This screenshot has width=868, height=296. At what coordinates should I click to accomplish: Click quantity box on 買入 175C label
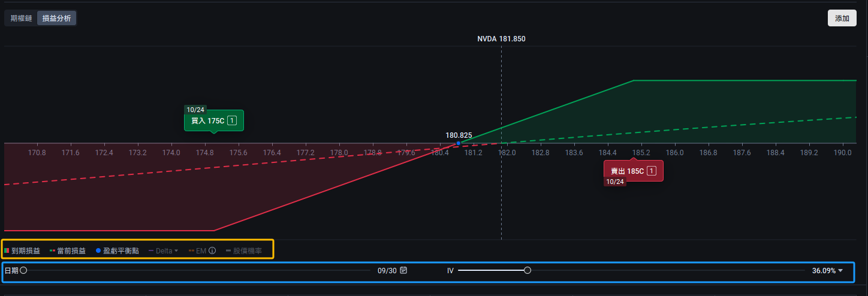[232, 121]
